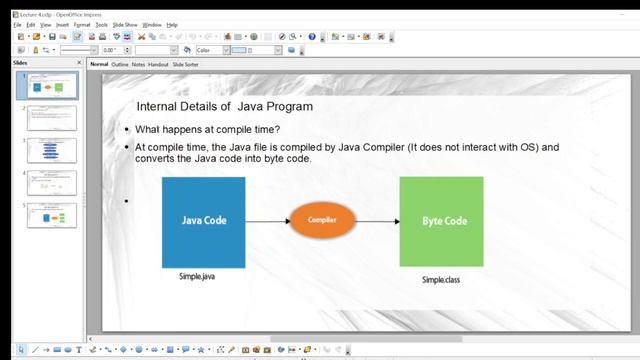Open the Slide Show menu
Screen dimensions: 640x360
click(125, 25)
